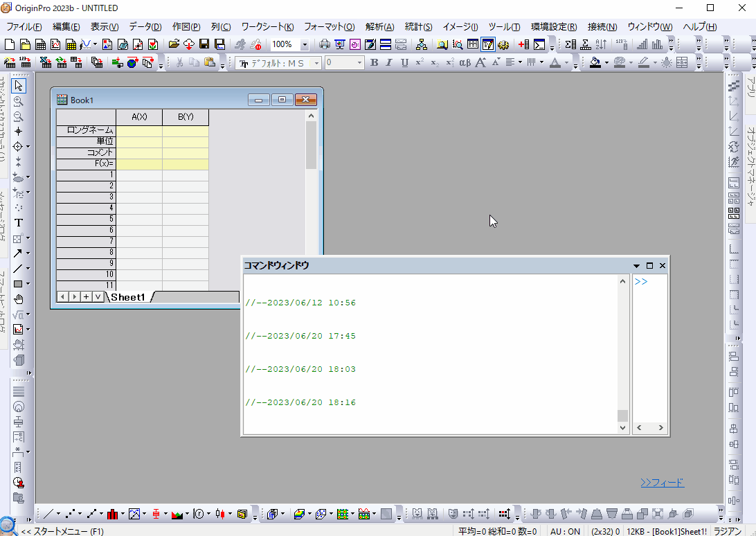Click the New Workbook icon in the toolbar

(40, 45)
